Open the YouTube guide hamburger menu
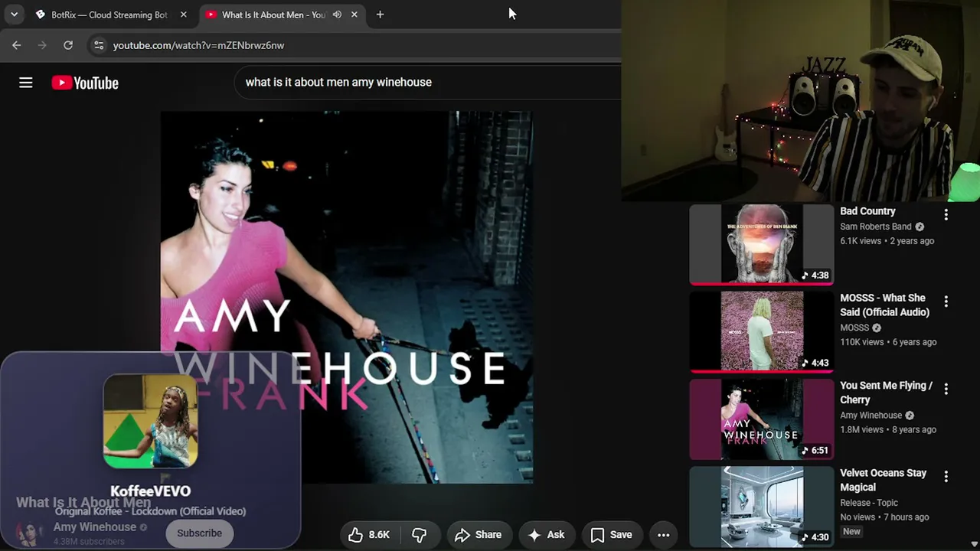 click(x=26, y=83)
